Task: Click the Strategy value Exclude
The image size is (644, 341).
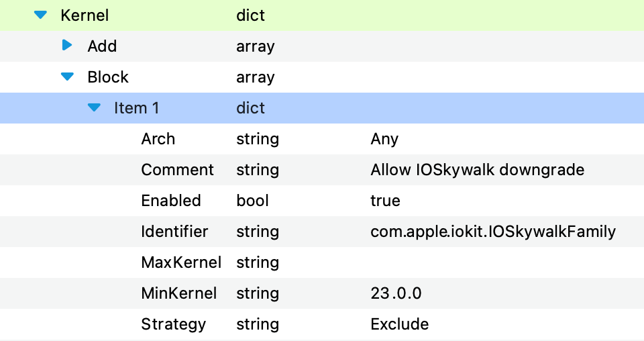Action: [x=400, y=324]
